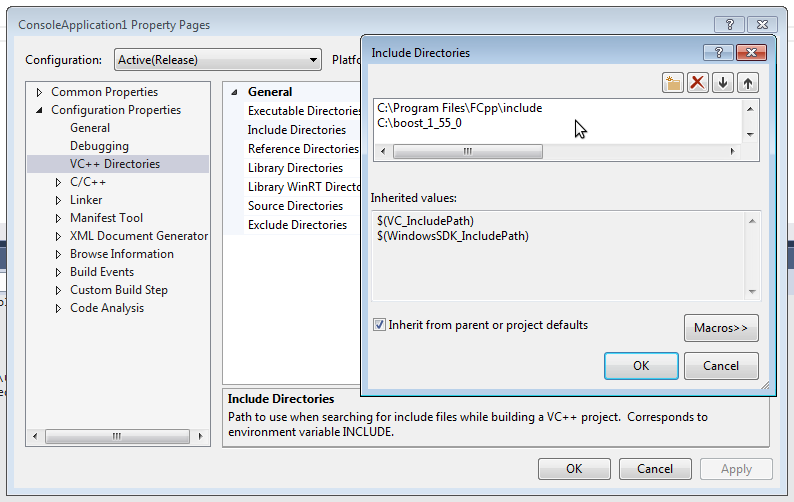Click the help question mark in Include Directories dialog

(717, 53)
